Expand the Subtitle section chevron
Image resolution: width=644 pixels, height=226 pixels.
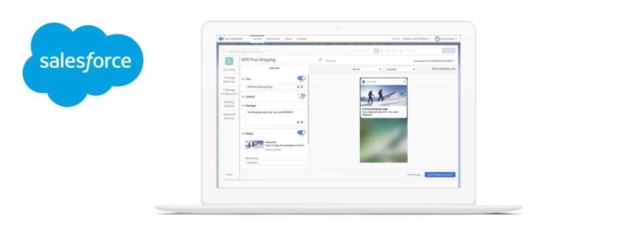pyautogui.click(x=243, y=97)
